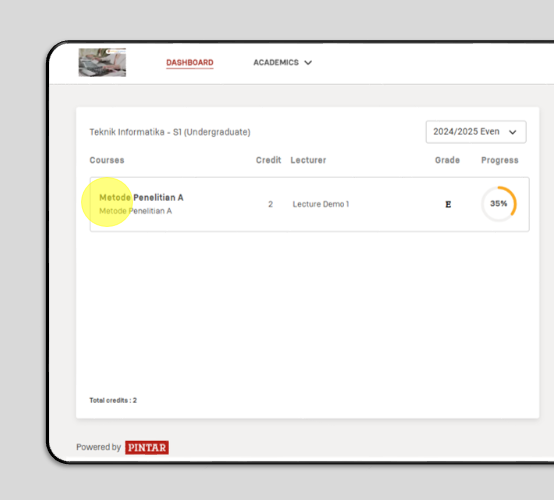Click the Metode Penelitian A subtitle text

135,211
